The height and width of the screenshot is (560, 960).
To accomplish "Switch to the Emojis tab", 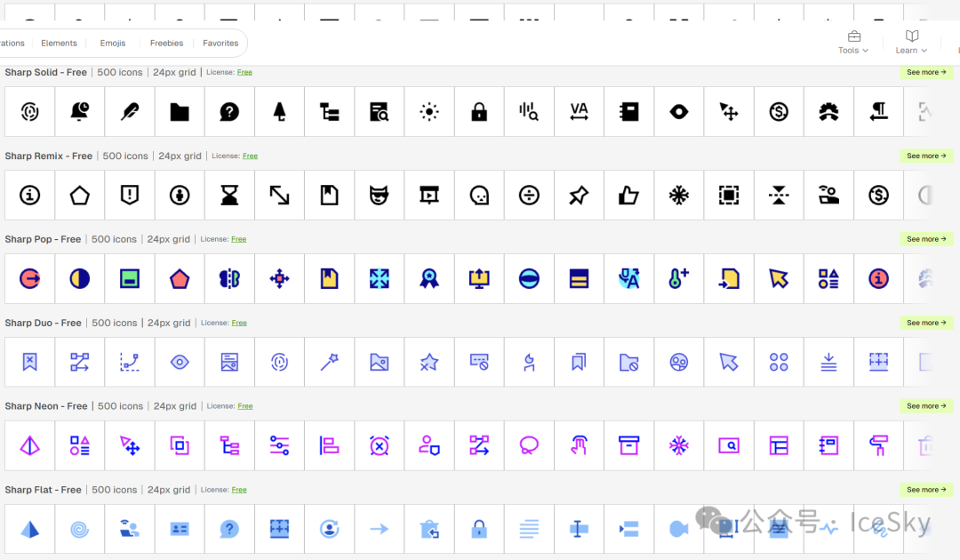I will pyautogui.click(x=113, y=43).
